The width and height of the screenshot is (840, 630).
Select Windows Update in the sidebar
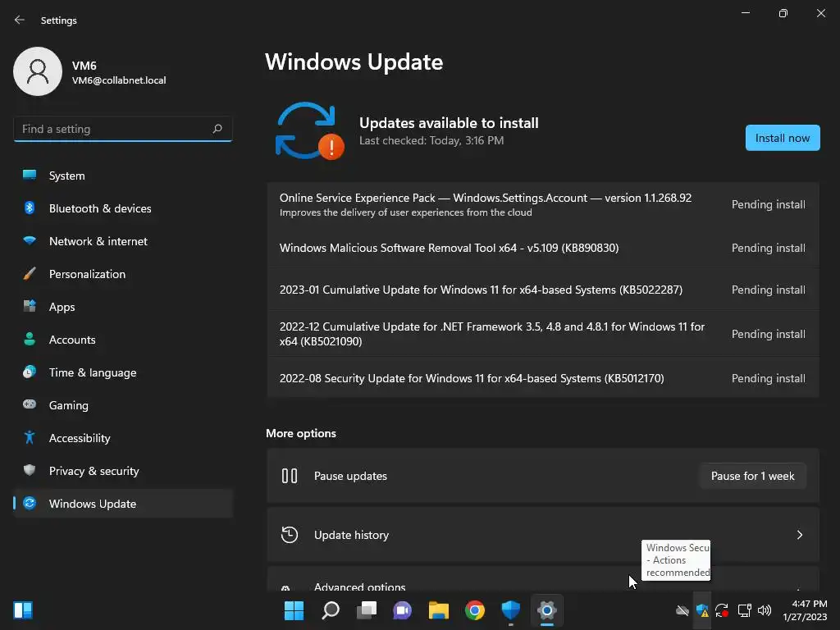123,504
